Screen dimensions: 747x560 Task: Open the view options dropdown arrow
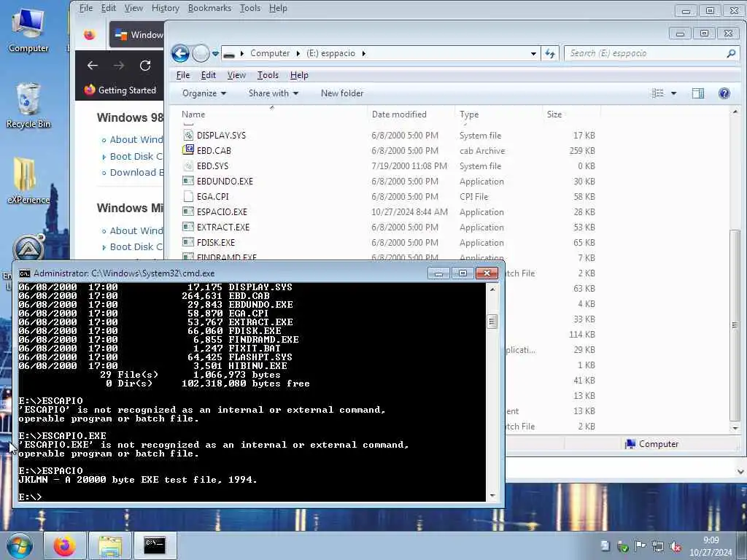(x=673, y=93)
